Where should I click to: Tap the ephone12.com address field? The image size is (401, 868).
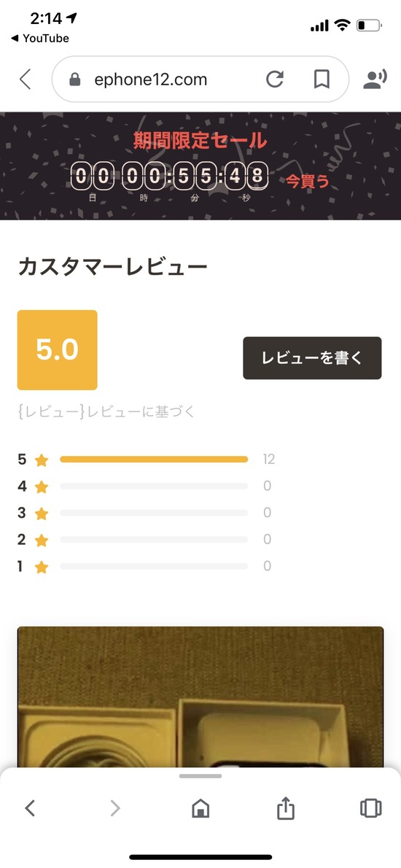pyautogui.click(x=200, y=80)
